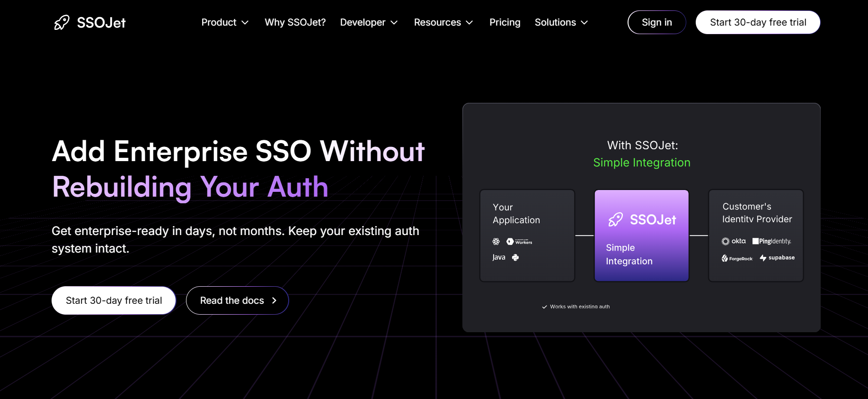Image resolution: width=868 pixels, height=399 pixels.
Task: Click the arrow icon in Read the docs
Action: [x=274, y=300]
